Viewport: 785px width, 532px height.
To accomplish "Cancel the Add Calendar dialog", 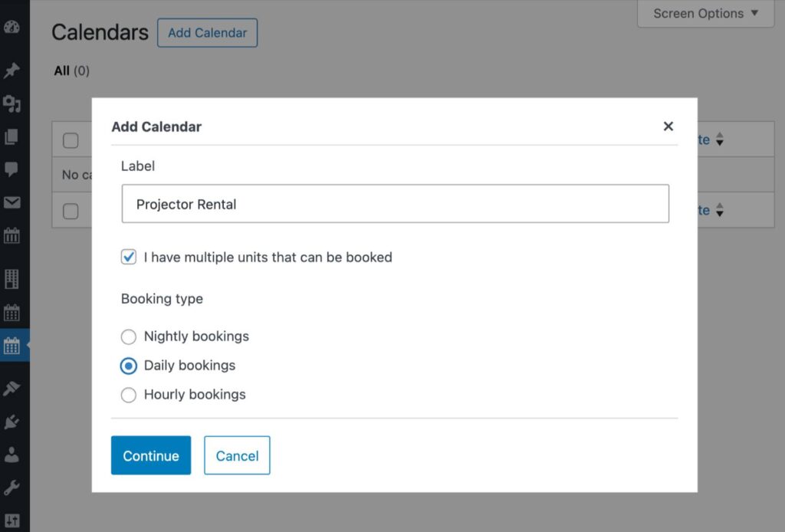I will coord(237,455).
